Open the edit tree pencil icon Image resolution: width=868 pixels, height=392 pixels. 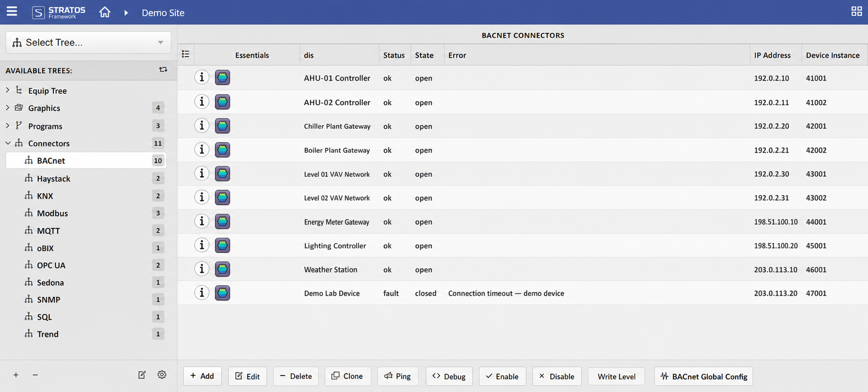coord(142,375)
